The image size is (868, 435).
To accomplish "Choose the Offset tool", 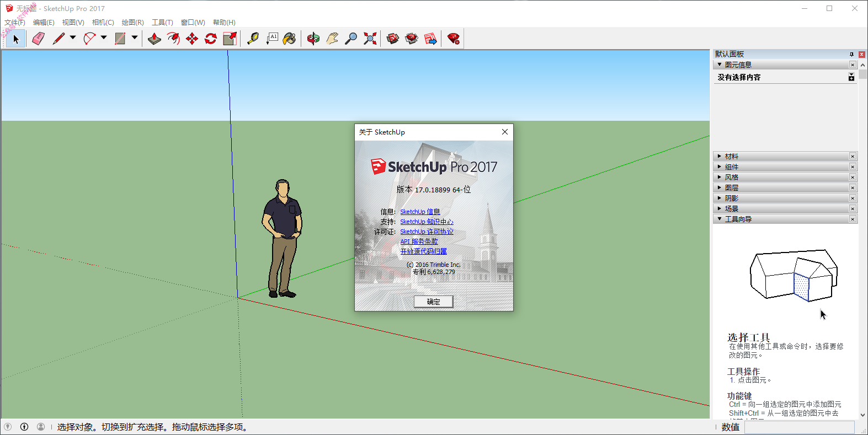I will (173, 39).
